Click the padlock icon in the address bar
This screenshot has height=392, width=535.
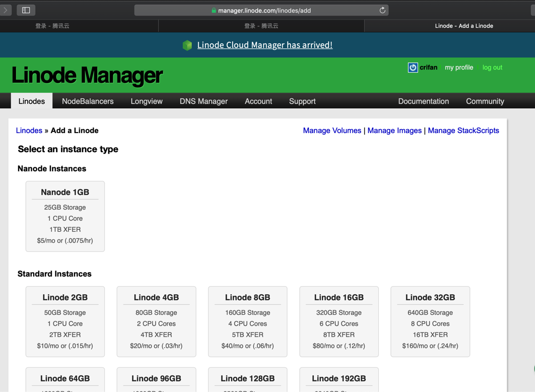coord(214,11)
